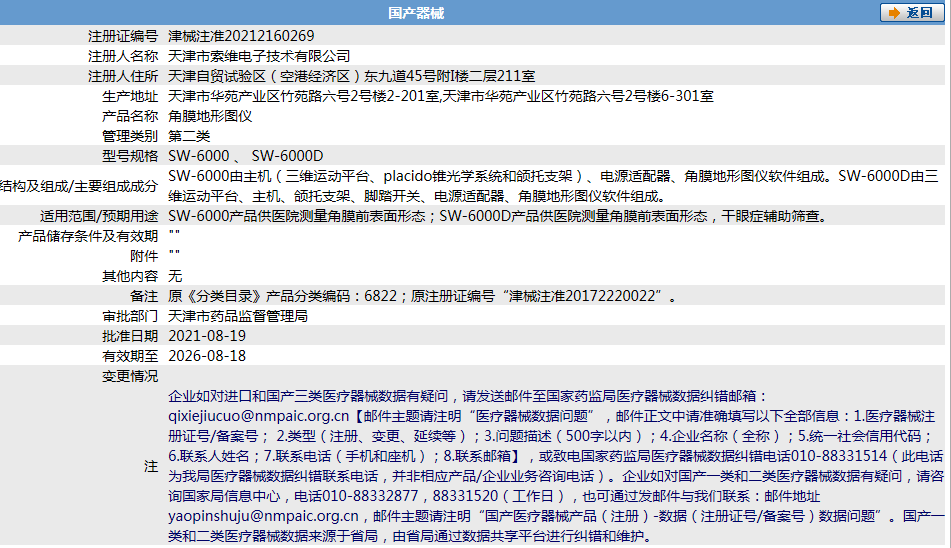Click the 适用范围/预期用途 label

point(99,216)
